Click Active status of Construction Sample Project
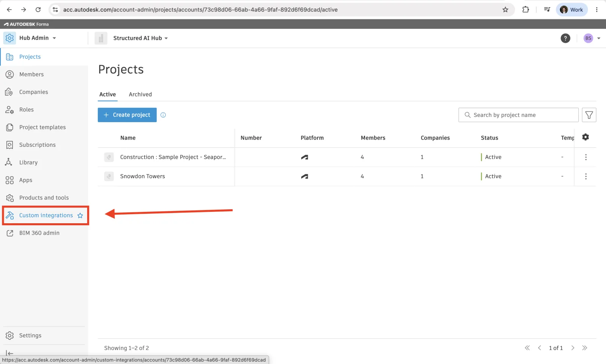The height and width of the screenshot is (364, 606). 493,157
